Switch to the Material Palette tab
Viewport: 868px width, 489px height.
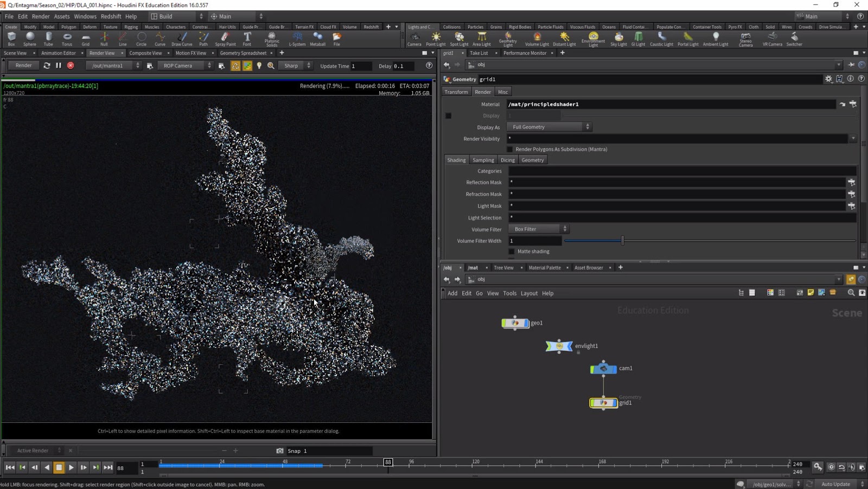click(545, 268)
